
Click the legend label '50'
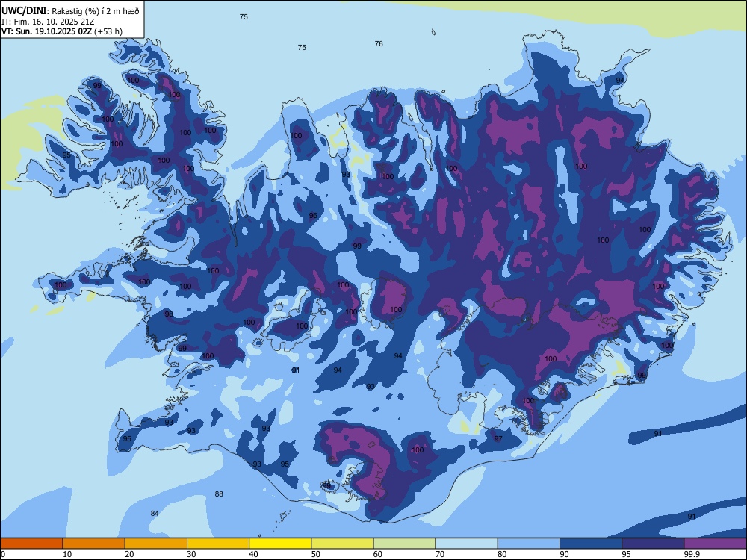point(316,554)
